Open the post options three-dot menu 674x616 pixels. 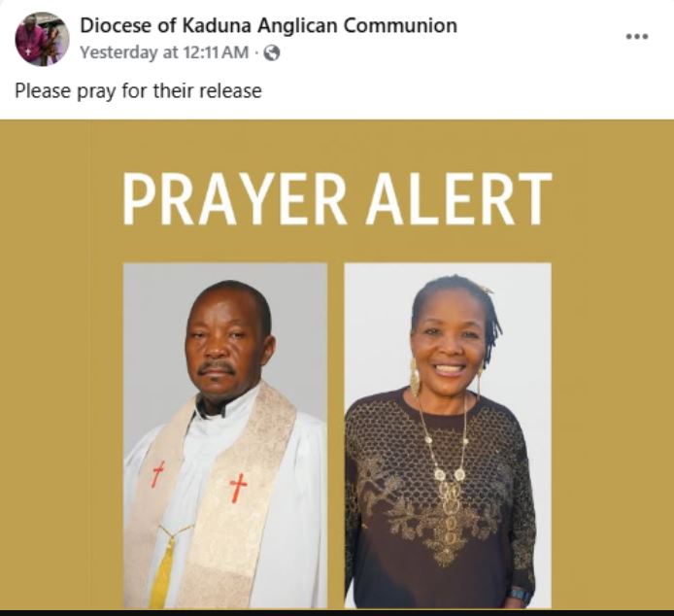636,37
